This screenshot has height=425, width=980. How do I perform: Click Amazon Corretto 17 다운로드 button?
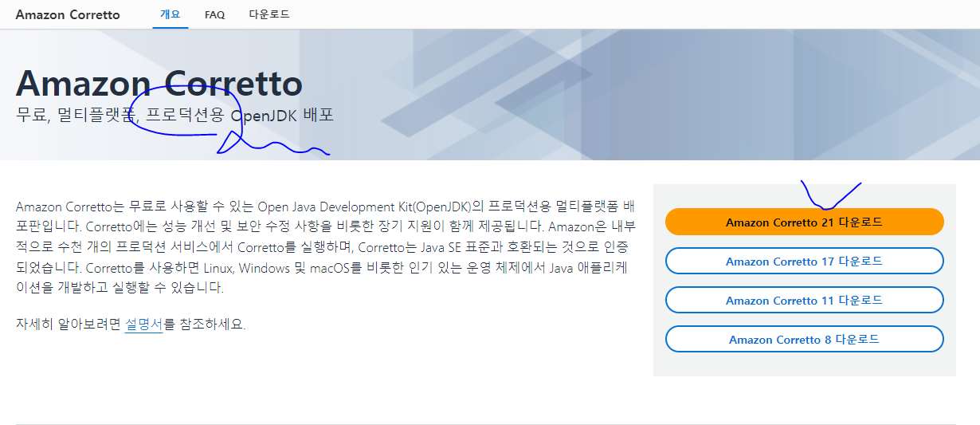pos(804,261)
